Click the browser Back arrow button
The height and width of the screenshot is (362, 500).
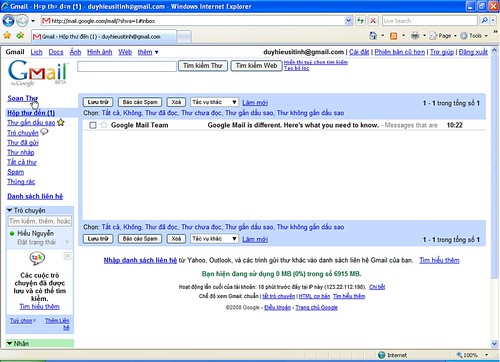tap(8, 21)
